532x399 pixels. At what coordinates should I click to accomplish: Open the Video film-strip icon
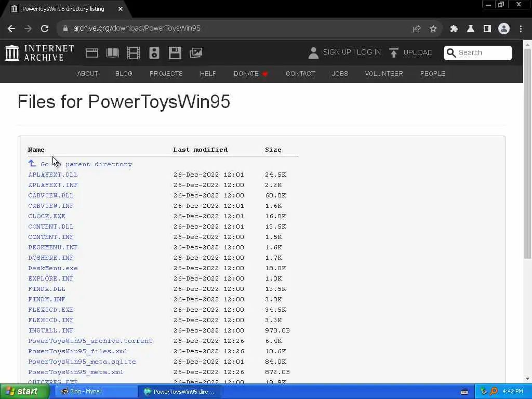point(134,53)
